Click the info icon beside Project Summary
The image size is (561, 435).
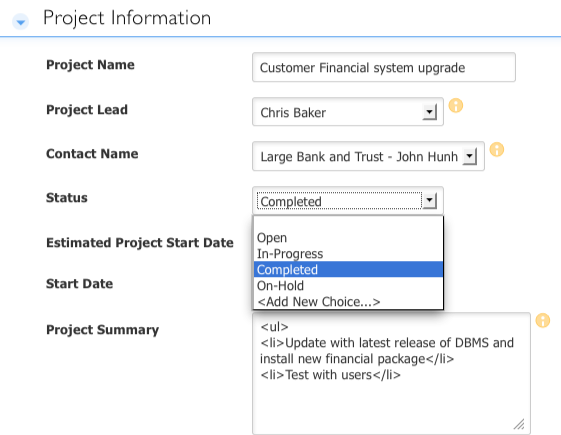point(542,320)
